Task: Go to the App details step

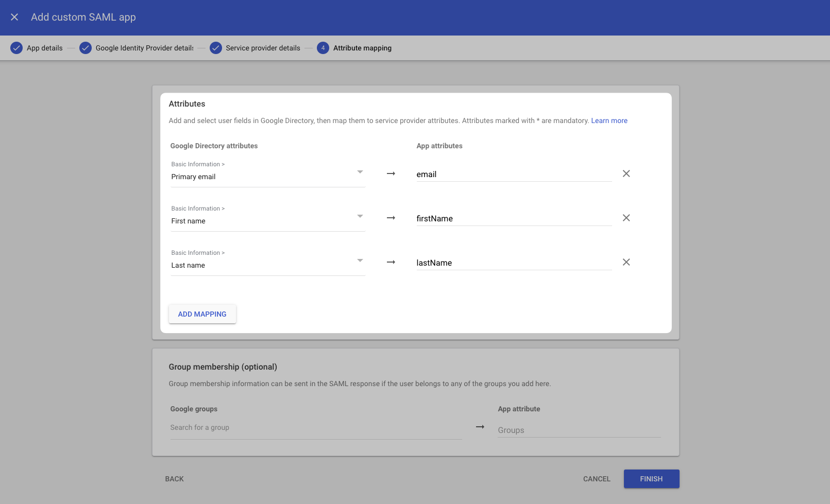Action: pos(45,48)
